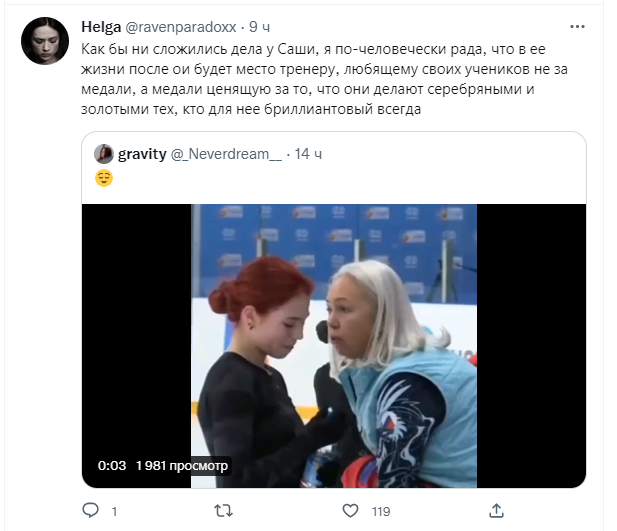The image size is (617, 531).
Task: Open Helga's tweet text body
Action: click(325, 79)
